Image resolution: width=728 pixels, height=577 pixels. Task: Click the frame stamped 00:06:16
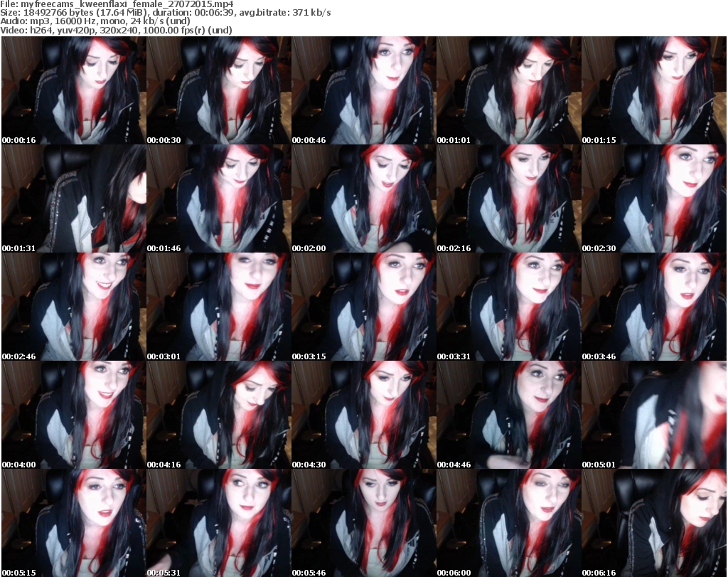click(654, 523)
